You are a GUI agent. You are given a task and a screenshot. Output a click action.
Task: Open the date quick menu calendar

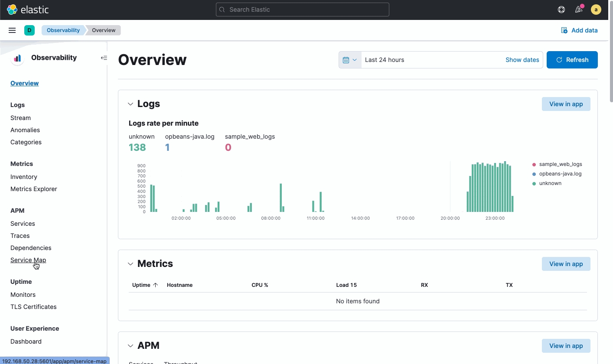[x=350, y=60]
